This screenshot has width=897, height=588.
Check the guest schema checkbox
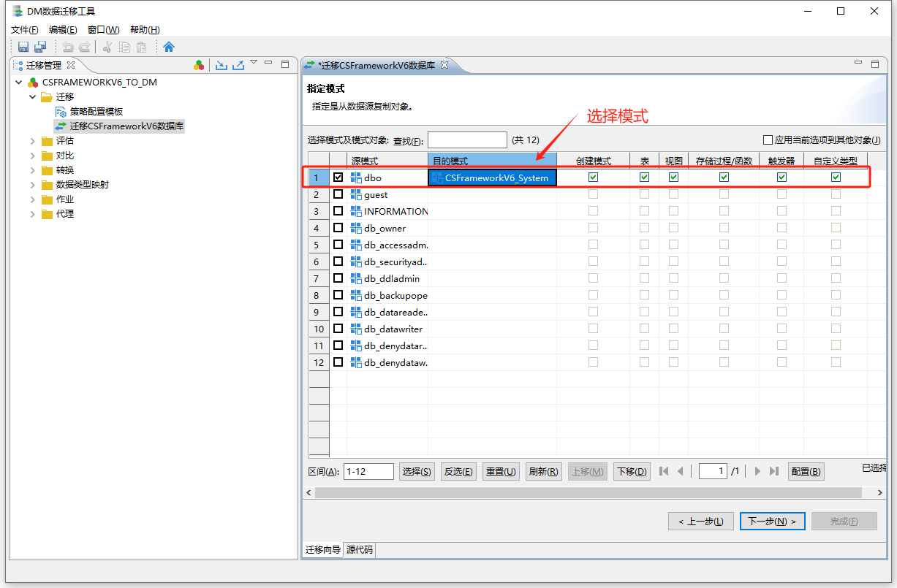pyautogui.click(x=338, y=194)
